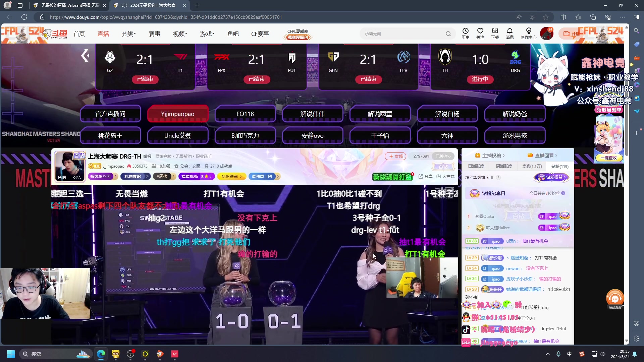Click the 一键查收 button
The width and height of the screenshot is (644, 362).
coord(608,158)
